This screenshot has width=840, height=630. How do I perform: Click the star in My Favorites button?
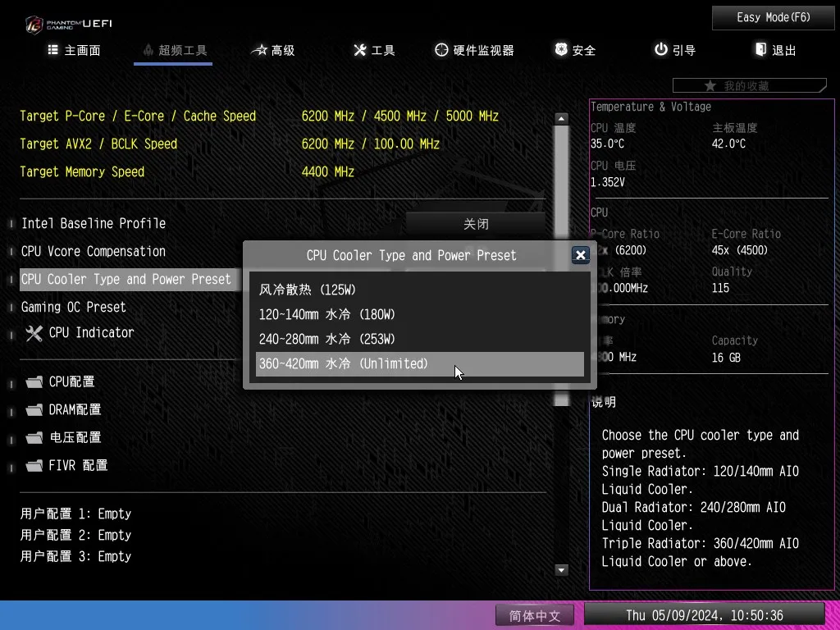pos(710,85)
